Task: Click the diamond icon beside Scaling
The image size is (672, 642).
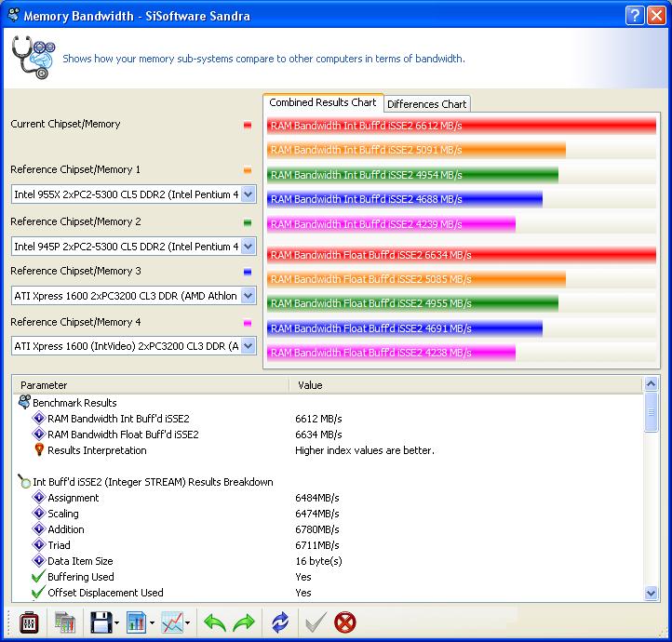Action: coord(39,513)
